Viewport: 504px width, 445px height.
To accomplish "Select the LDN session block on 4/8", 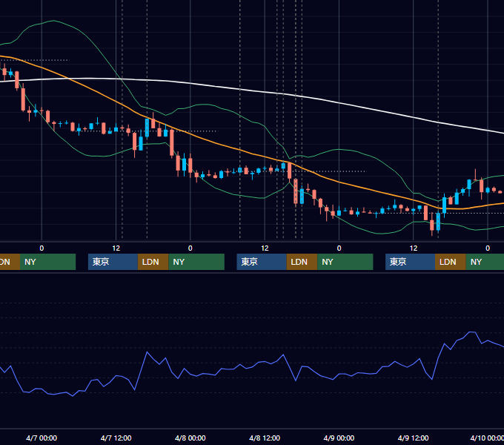I will (302, 262).
